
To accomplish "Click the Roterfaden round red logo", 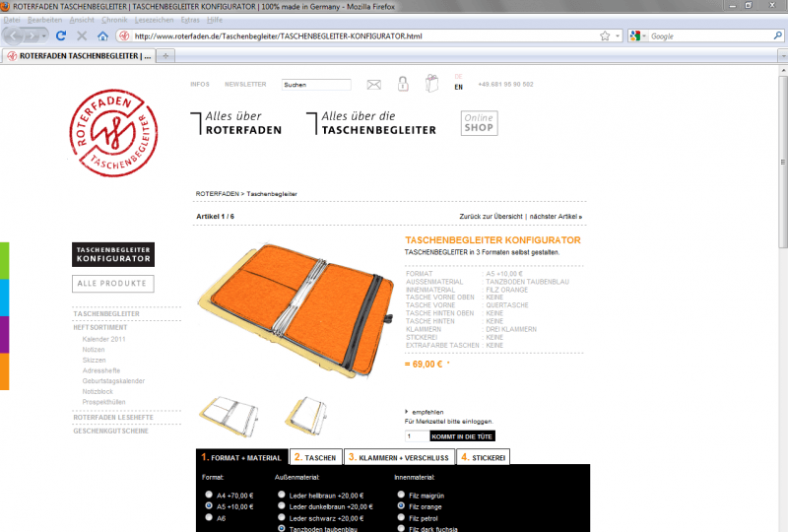I will [x=113, y=133].
